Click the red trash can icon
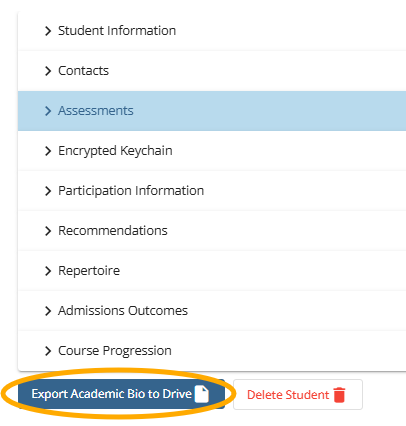The width and height of the screenshot is (406, 426). point(339,395)
